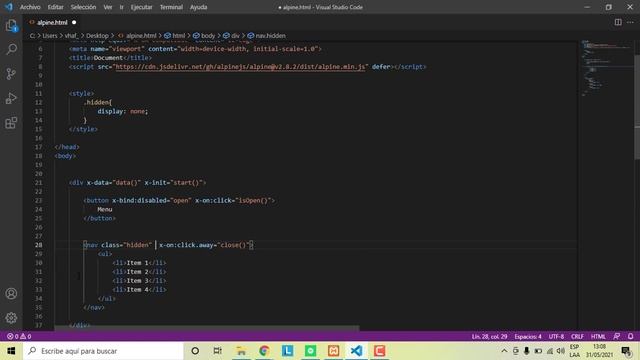
Task: Place cursor on the Menu text line
Action: 104,209
